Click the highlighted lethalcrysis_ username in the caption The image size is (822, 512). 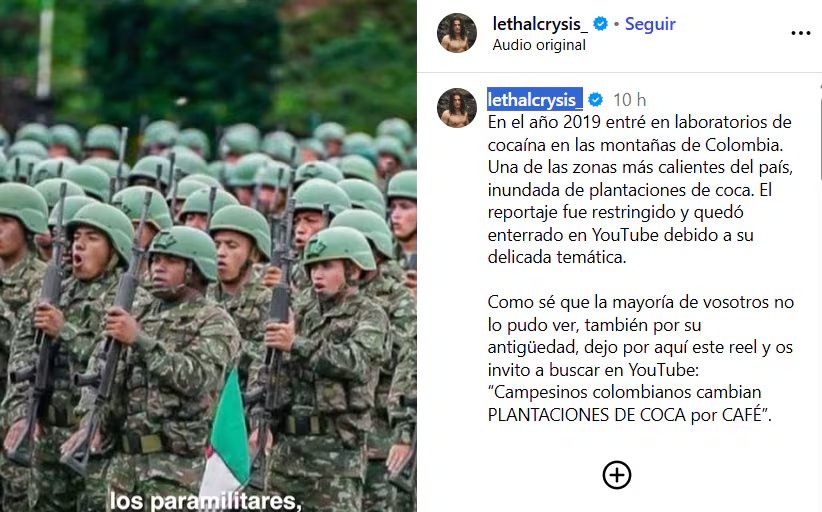[535, 99]
